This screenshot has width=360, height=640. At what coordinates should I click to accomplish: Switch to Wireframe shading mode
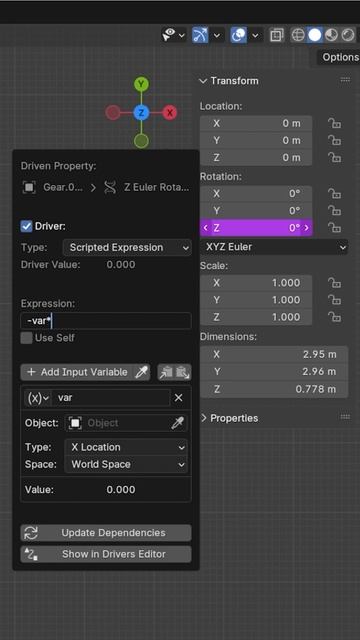click(298, 36)
